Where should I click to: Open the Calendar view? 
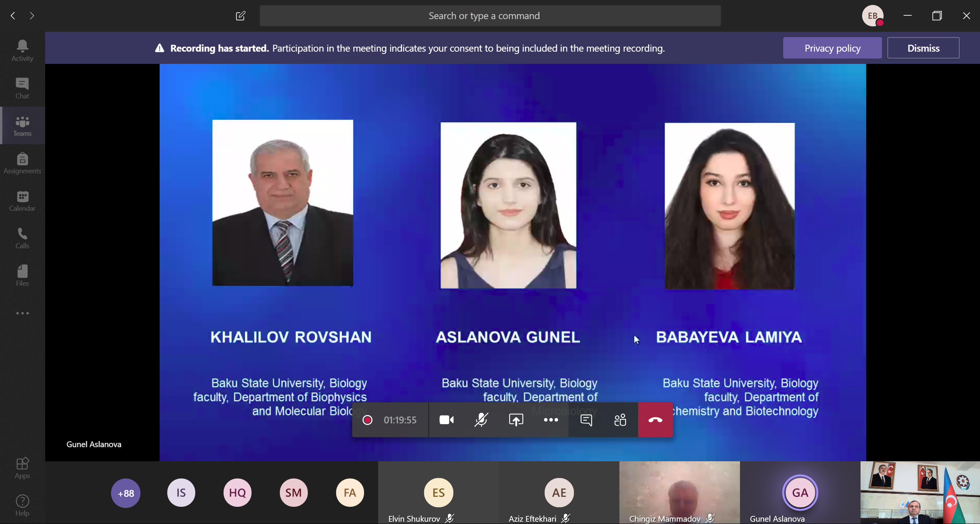click(x=22, y=200)
